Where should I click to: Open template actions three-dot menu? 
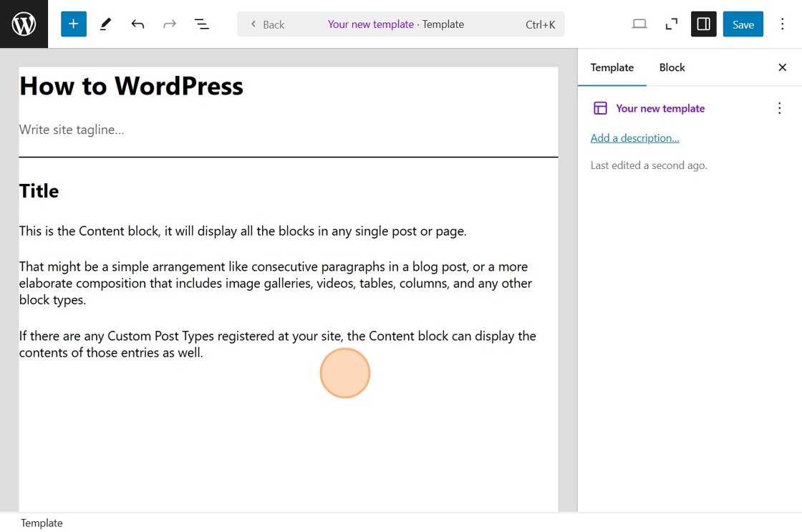point(780,108)
